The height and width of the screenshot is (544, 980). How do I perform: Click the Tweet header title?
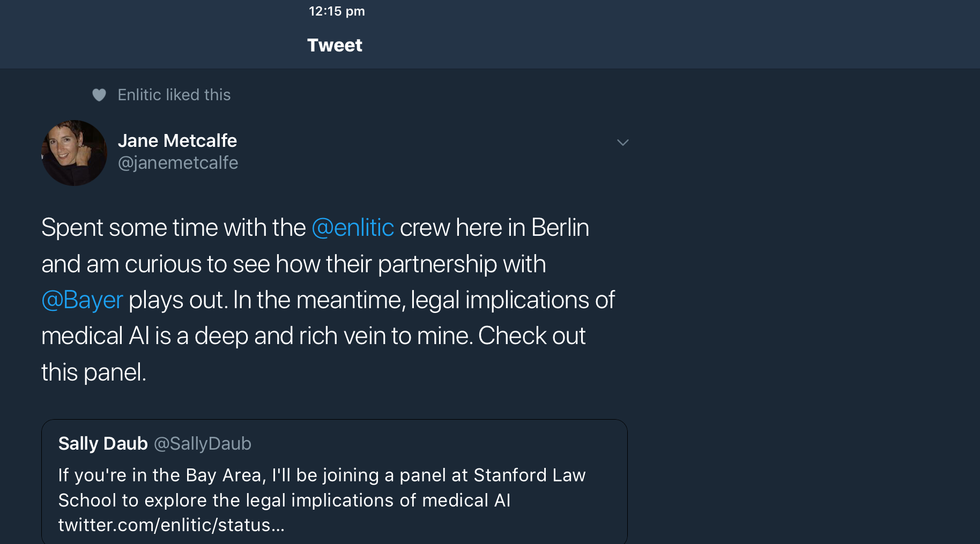(335, 46)
